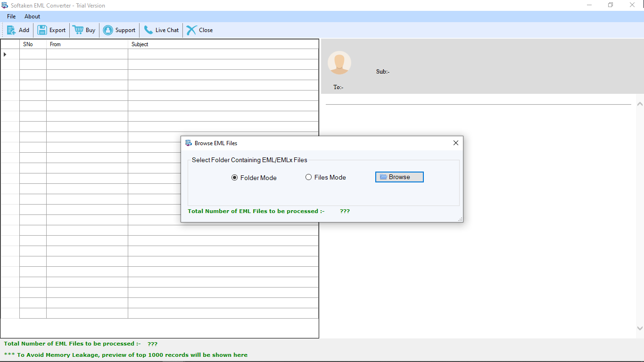
Task: Click the Close X toolbar icon
Action: tap(191, 30)
